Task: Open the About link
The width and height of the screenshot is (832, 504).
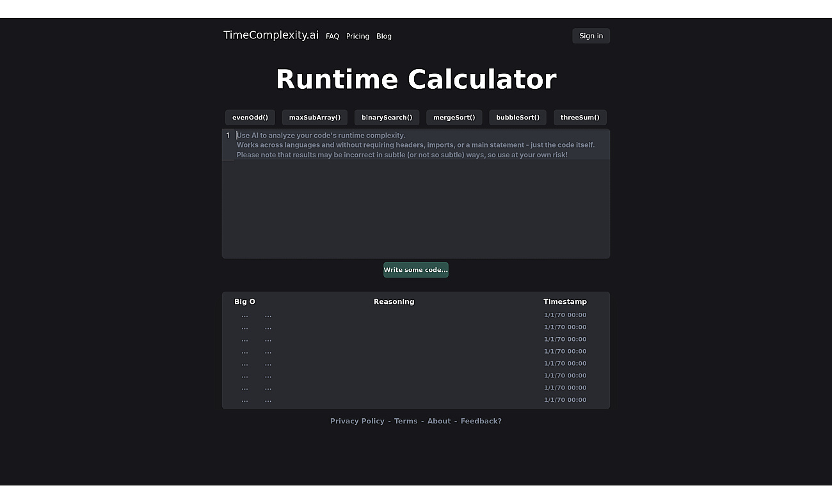Action: point(439,421)
